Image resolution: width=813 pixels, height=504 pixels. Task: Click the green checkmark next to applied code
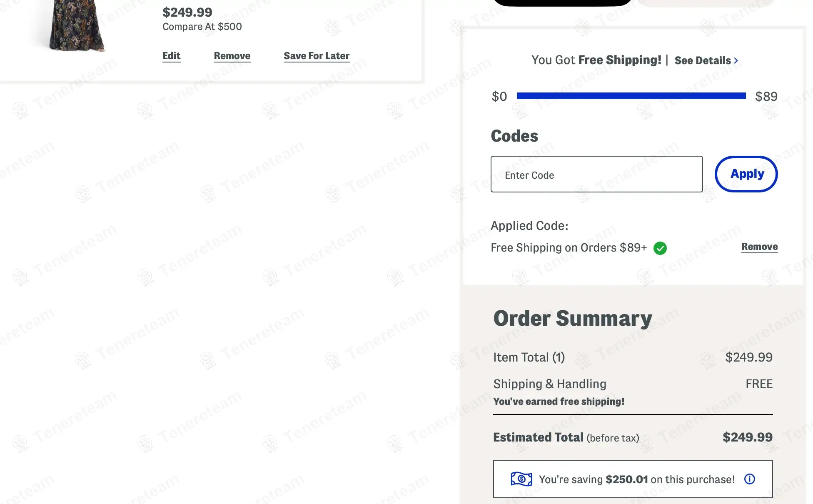point(660,248)
